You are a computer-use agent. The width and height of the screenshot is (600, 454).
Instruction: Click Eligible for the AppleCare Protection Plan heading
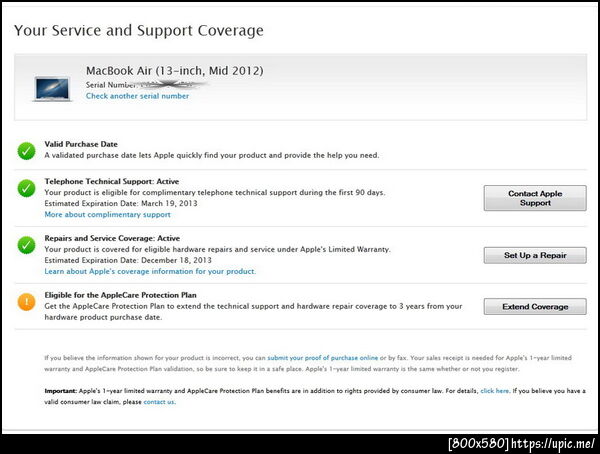tap(121, 295)
